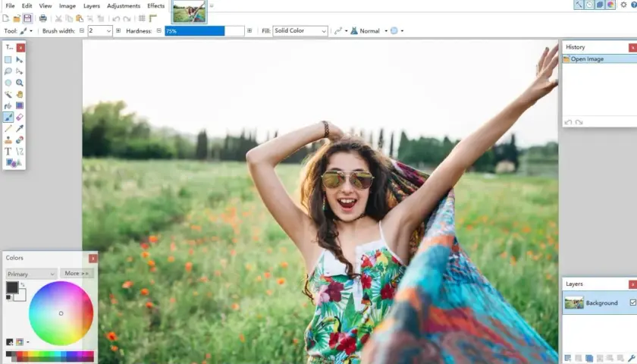Click the Deselect icon in toolbar
Image resolution: width=637 pixels, height=364 pixels.
[x=101, y=18]
